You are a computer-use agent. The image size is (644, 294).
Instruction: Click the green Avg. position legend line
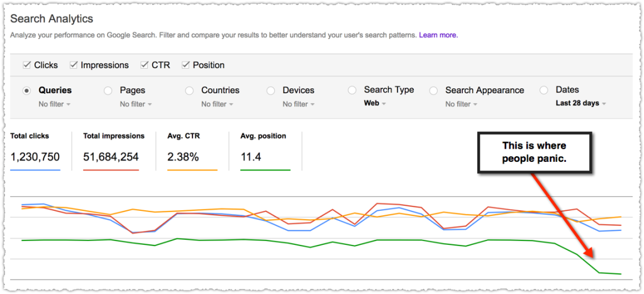pyautogui.click(x=265, y=170)
